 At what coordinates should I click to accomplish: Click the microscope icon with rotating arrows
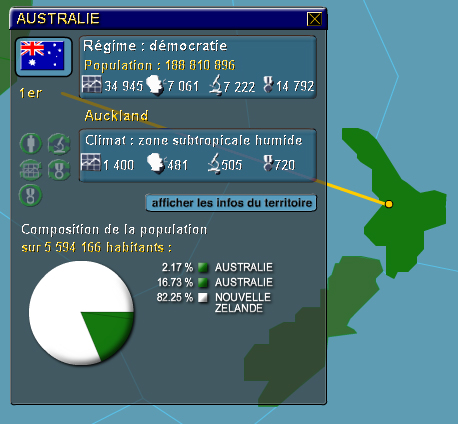(59, 144)
